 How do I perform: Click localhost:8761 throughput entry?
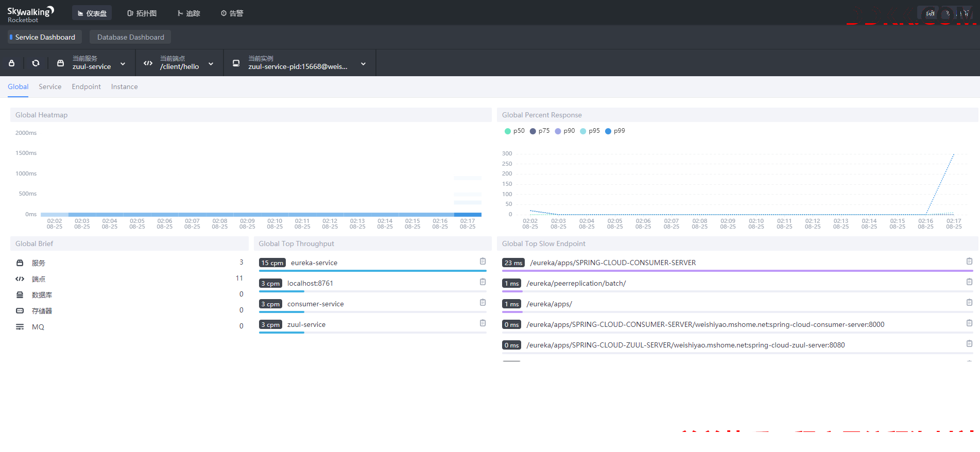coord(310,283)
